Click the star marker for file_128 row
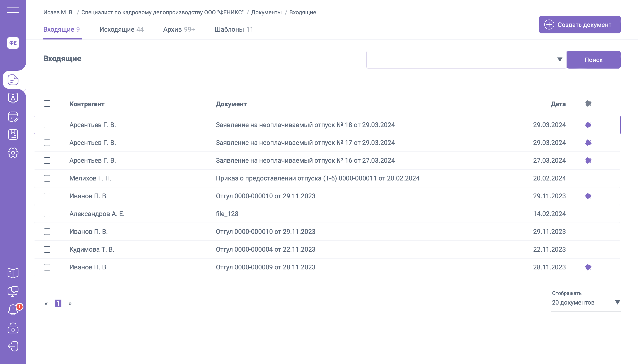Screen dimensions: 638x364 (588, 214)
